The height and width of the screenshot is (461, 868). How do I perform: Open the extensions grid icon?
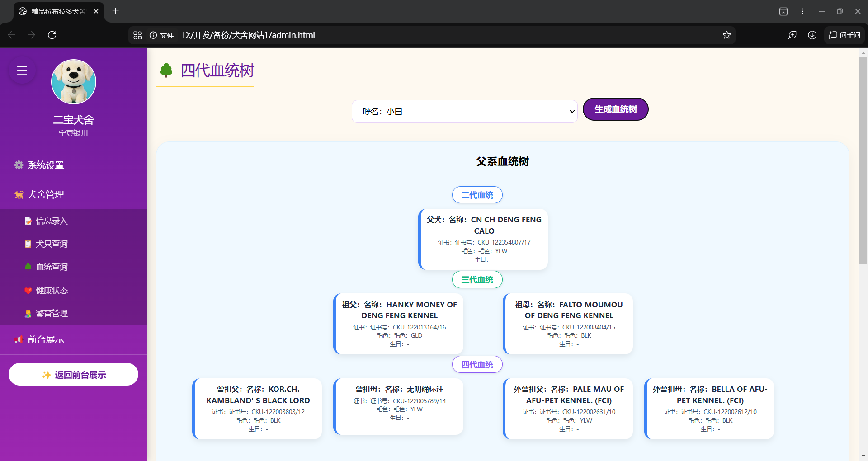click(138, 35)
